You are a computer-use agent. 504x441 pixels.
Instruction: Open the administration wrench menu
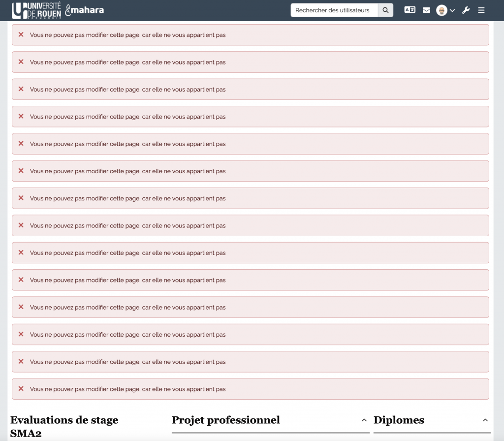coord(466,10)
